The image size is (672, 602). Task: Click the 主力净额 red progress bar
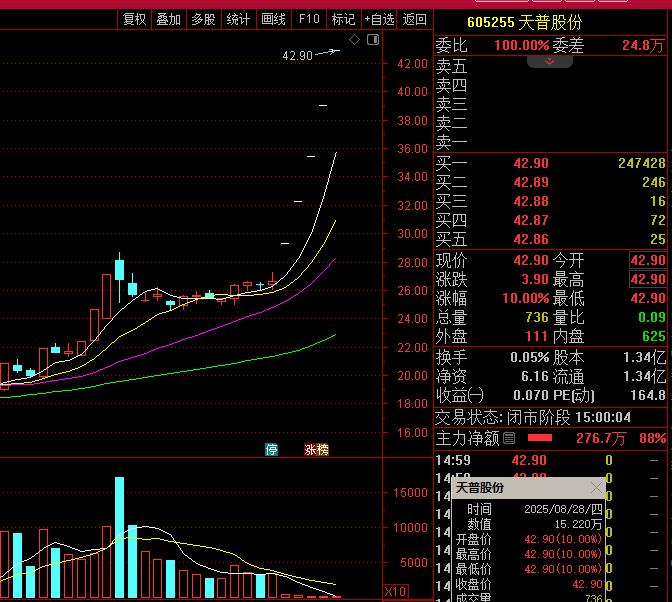coord(540,438)
